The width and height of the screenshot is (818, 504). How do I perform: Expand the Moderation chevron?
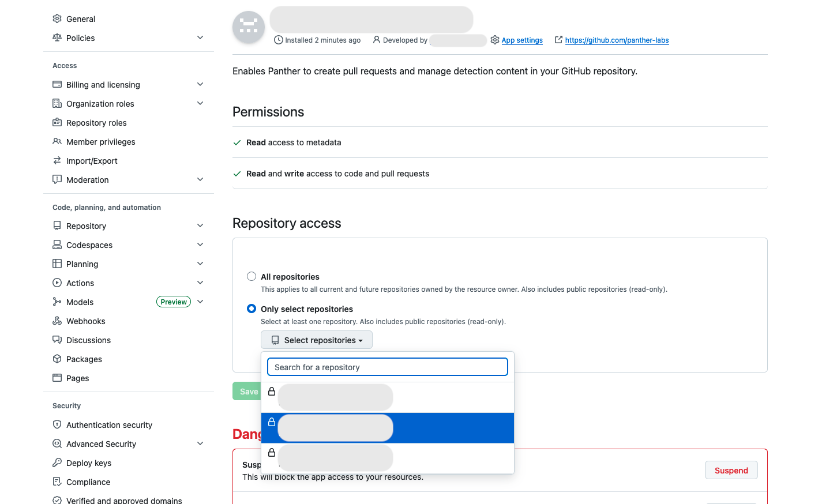pos(200,179)
